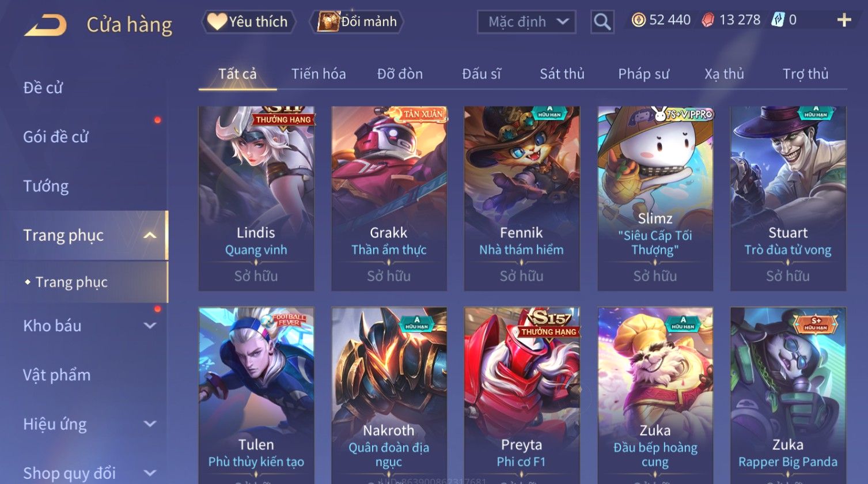Tap the blue ticket currency icon

coord(778,20)
